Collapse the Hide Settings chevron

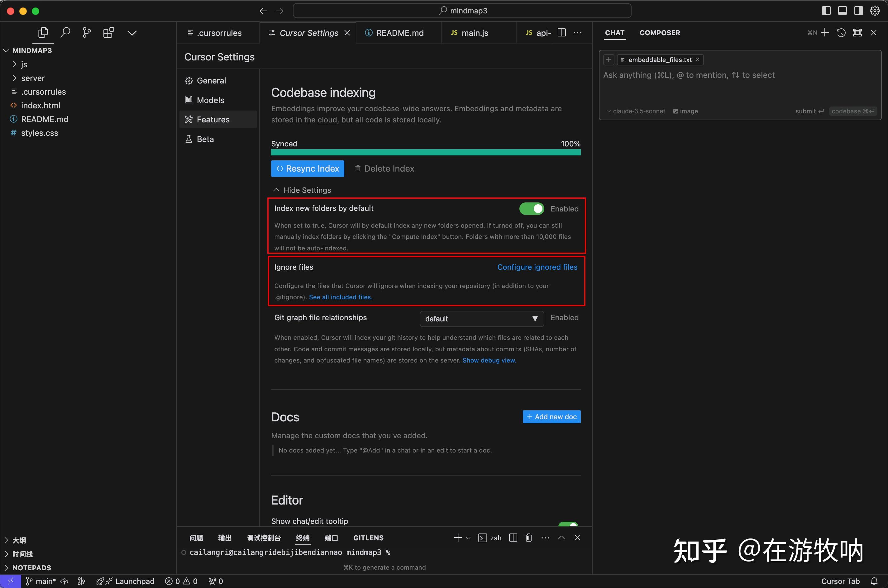click(x=276, y=190)
